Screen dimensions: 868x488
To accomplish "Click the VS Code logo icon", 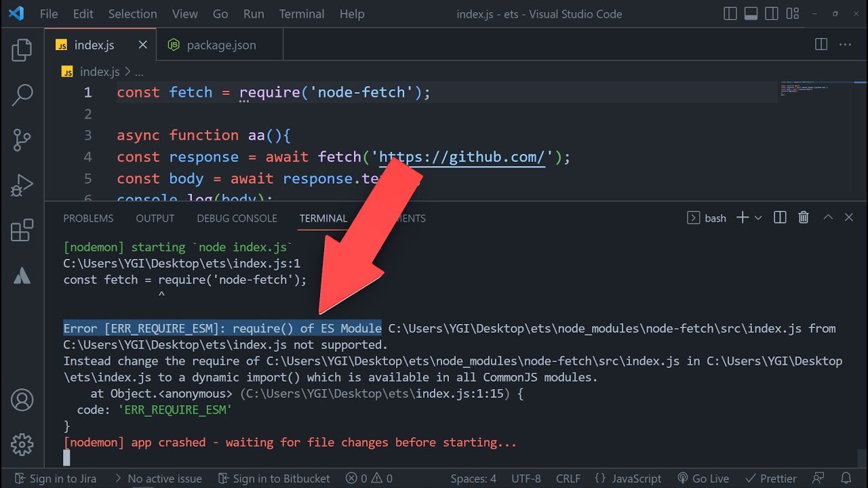I will (16, 14).
